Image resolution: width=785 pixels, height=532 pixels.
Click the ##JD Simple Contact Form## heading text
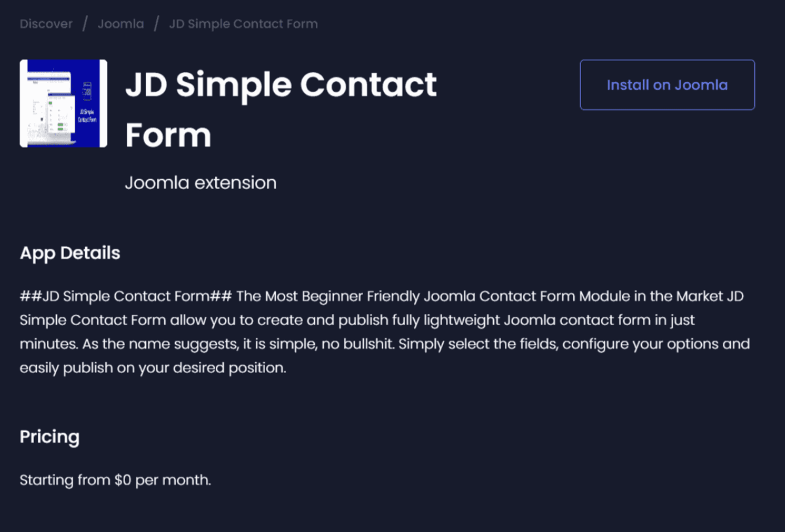tap(126, 296)
